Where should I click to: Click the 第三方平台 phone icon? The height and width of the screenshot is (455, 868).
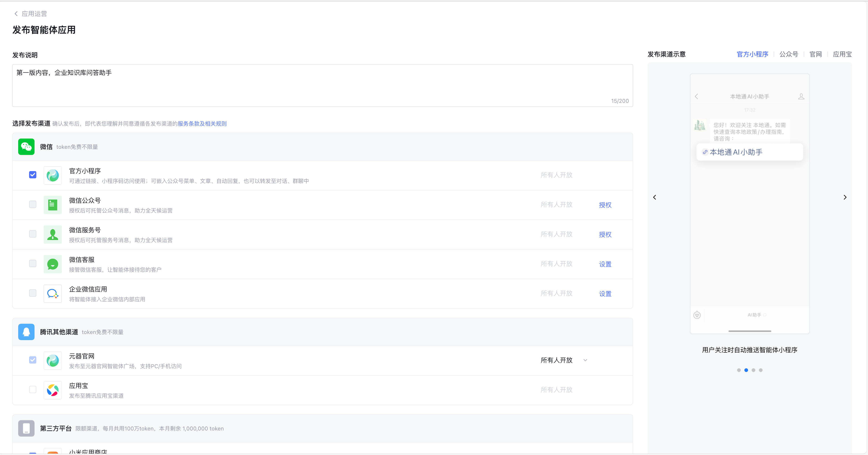[26, 428]
